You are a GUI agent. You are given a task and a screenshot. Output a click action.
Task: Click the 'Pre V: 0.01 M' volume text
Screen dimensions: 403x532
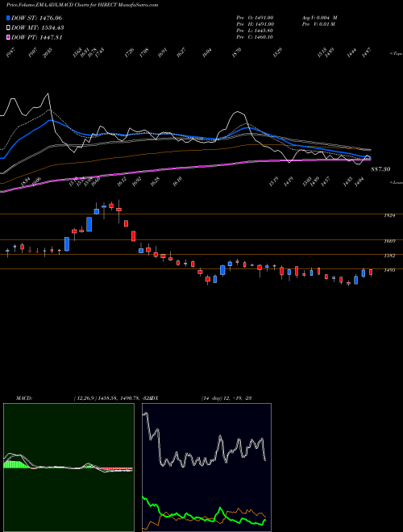(318, 24)
